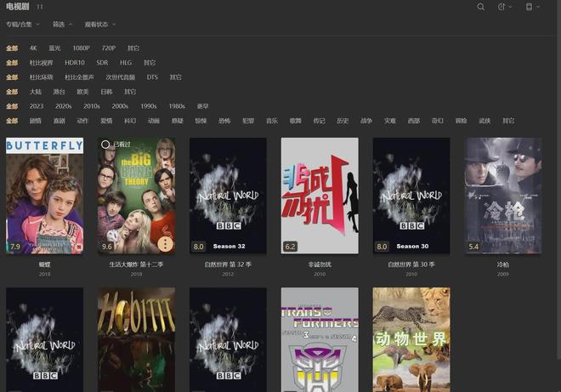Open the 观看状态 dropdown
This screenshot has height=392, width=561.
[x=100, y=25]
